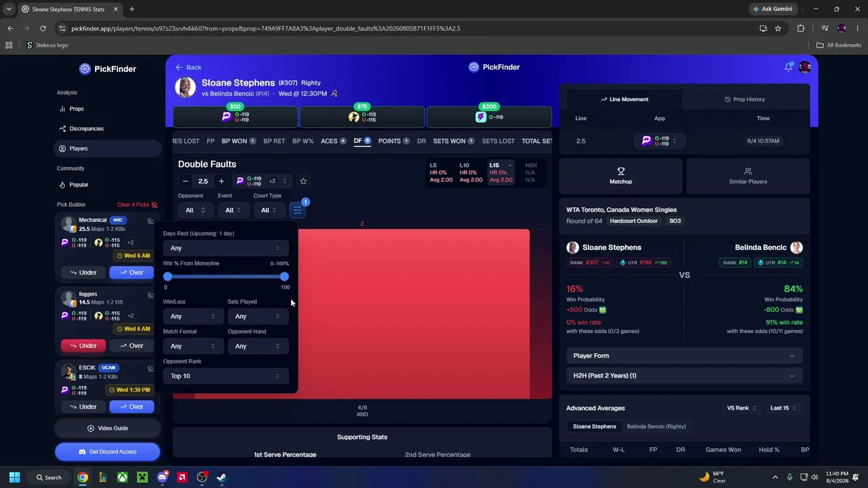This screenshot has height=488, width=868.
Task: Expand the H2H (Past 2 Years) section
Action: [x=684, y=375]
